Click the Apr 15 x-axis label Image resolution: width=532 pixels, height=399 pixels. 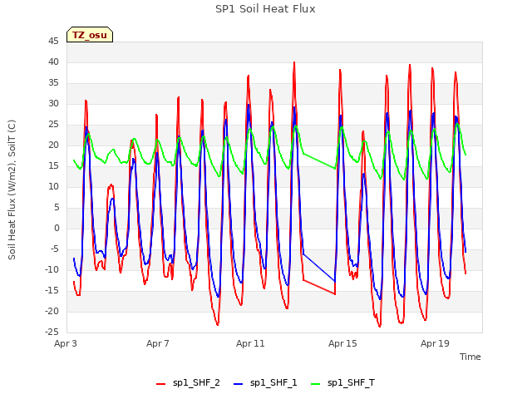pos(342,343)
